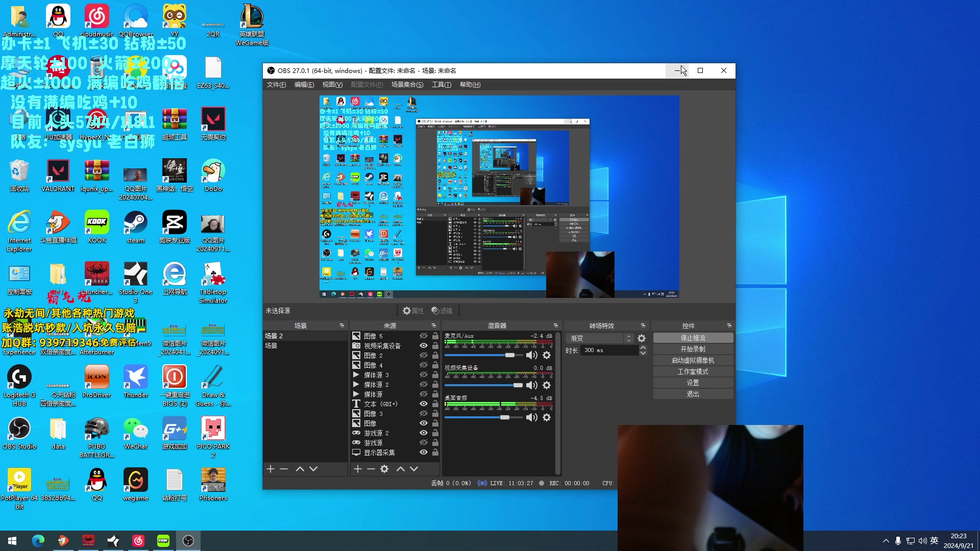Open transition properties gear next to 渐变

(x=642, y=338)
